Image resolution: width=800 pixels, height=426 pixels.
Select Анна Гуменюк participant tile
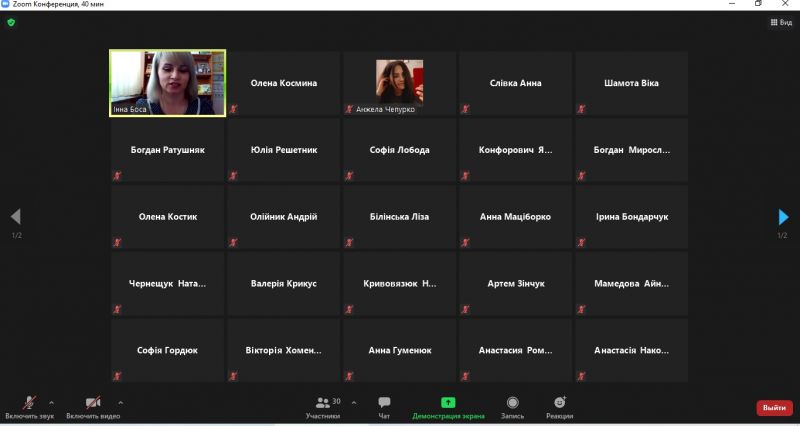click(399, 350)
